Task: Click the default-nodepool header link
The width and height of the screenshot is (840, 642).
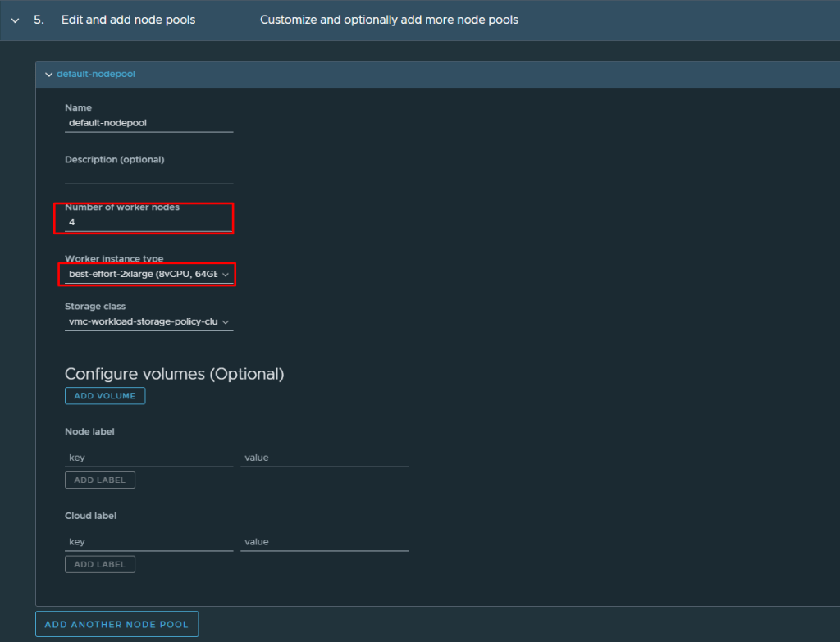Action: [96, 74]
